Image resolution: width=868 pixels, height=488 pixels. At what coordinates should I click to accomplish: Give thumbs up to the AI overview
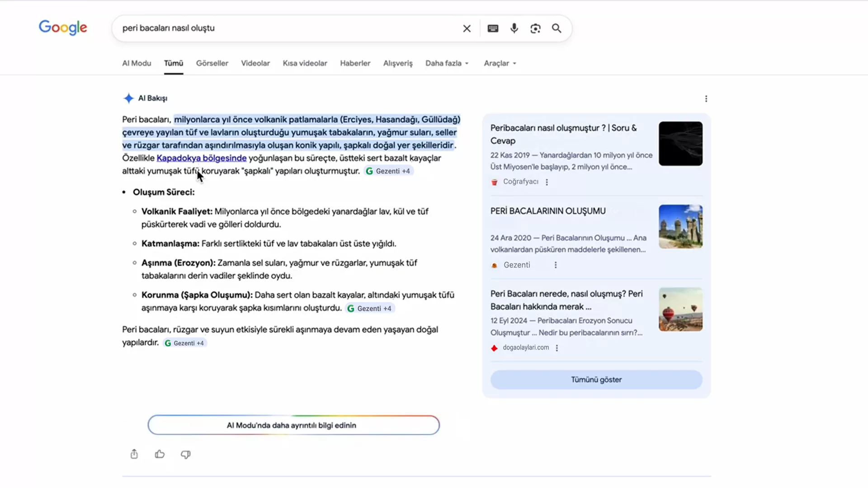click(x=160, y=454)
